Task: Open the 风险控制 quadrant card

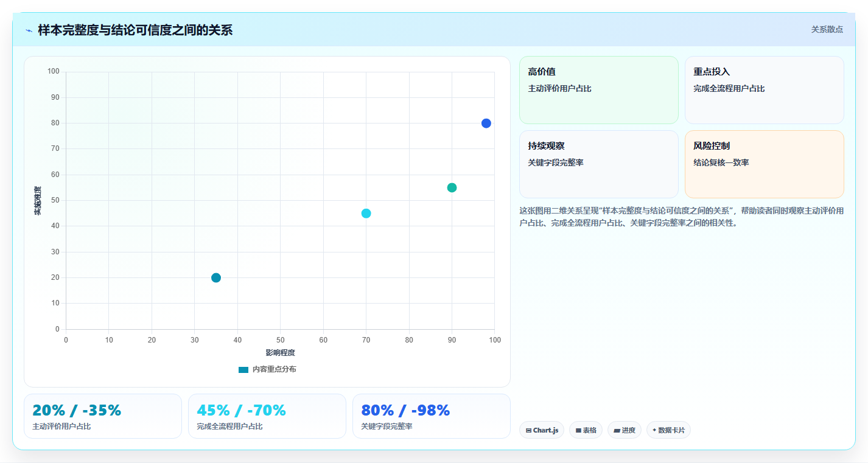Action: click(x=765, y=164)
